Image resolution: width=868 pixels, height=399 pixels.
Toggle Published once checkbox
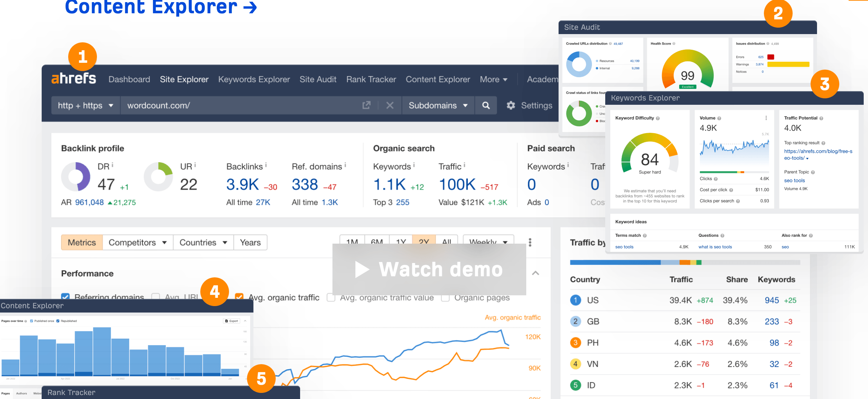(31, 321)
